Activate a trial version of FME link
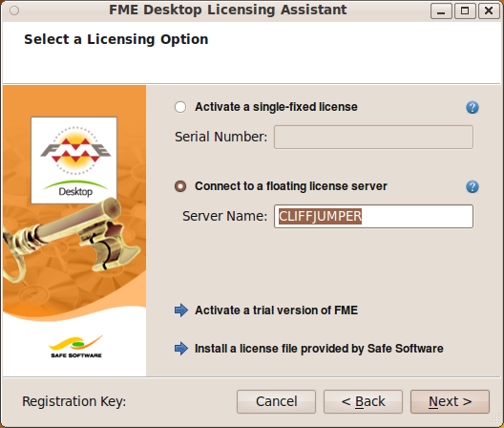The width and height of the screenshot is (504, 428). pyautogui.click(x=276, y=310)
